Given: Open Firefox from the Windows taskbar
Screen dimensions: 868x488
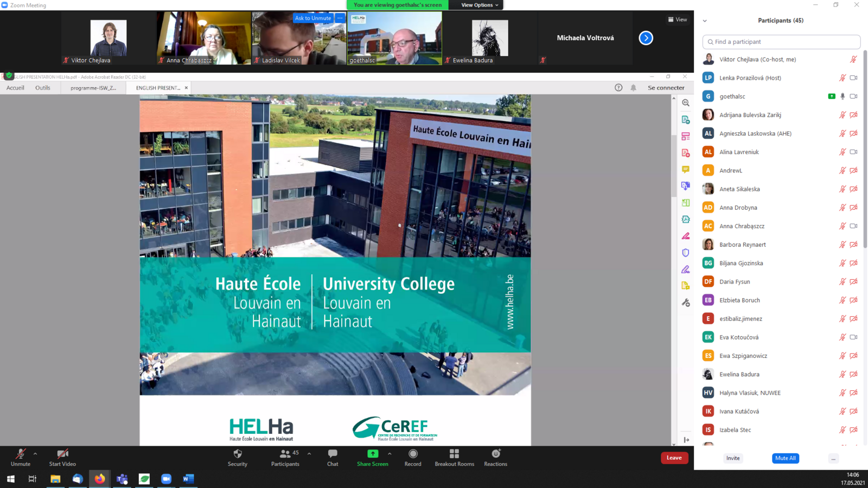Looking at the screenshot, I should coord(100,479).
